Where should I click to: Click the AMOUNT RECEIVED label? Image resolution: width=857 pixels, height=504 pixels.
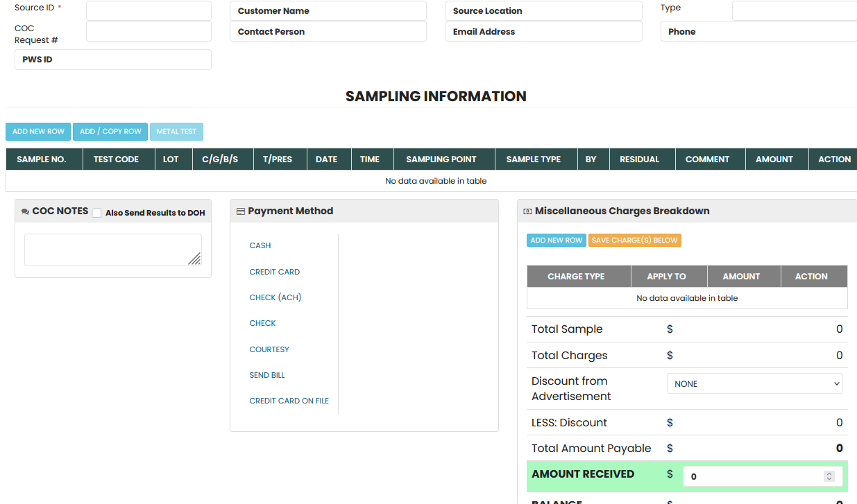[583, 474]
